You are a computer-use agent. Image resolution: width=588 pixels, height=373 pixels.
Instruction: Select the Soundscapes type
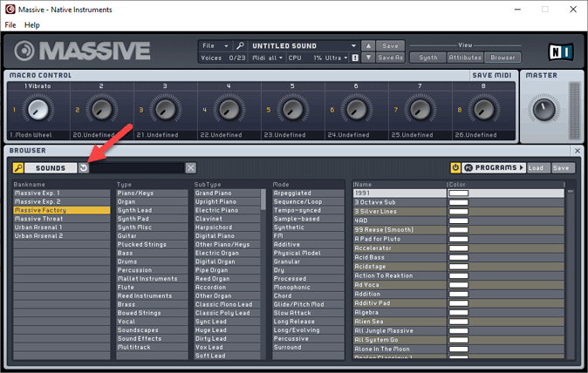click(x=152, y=330)
